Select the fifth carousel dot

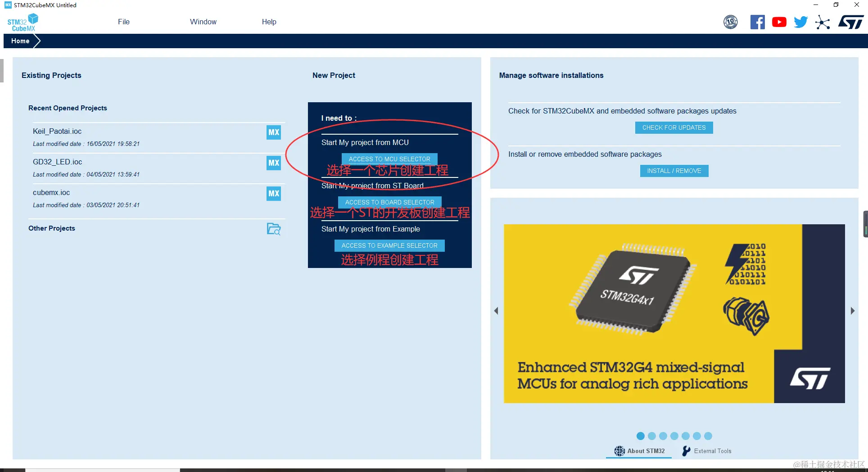pos(685,436)
